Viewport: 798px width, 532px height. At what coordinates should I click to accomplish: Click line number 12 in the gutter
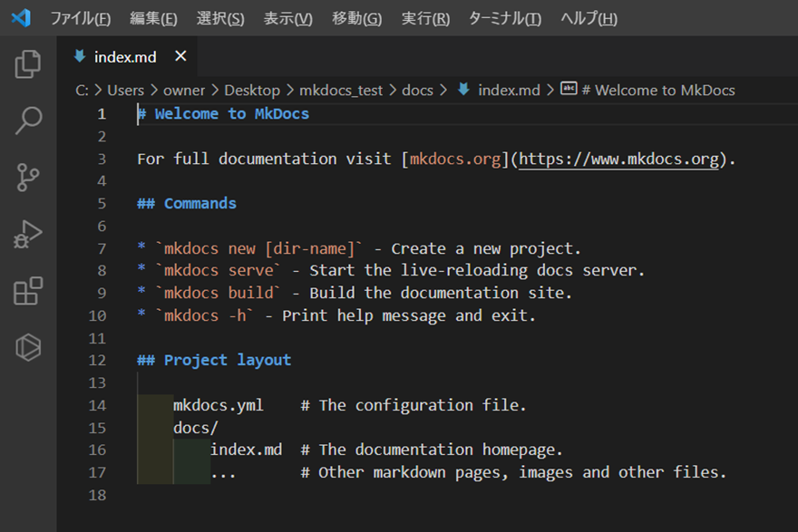pos(98,361)
